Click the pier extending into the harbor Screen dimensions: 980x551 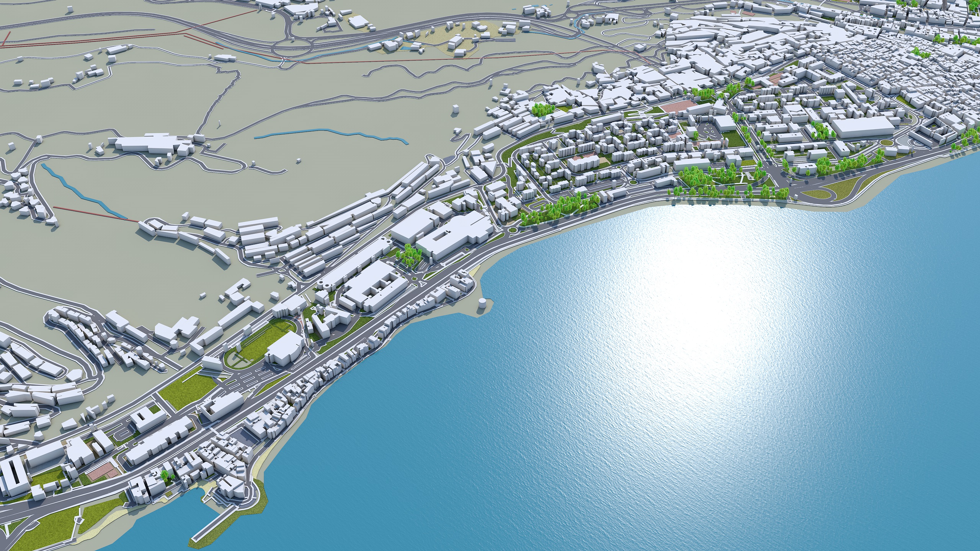point(214,523)
